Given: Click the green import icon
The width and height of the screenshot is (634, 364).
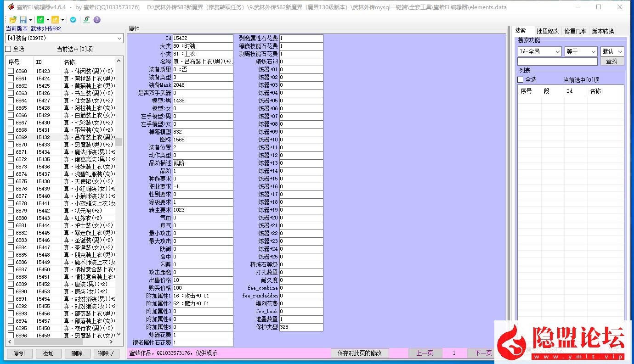Looking at the screenshot, I should [x=40, y=20].
